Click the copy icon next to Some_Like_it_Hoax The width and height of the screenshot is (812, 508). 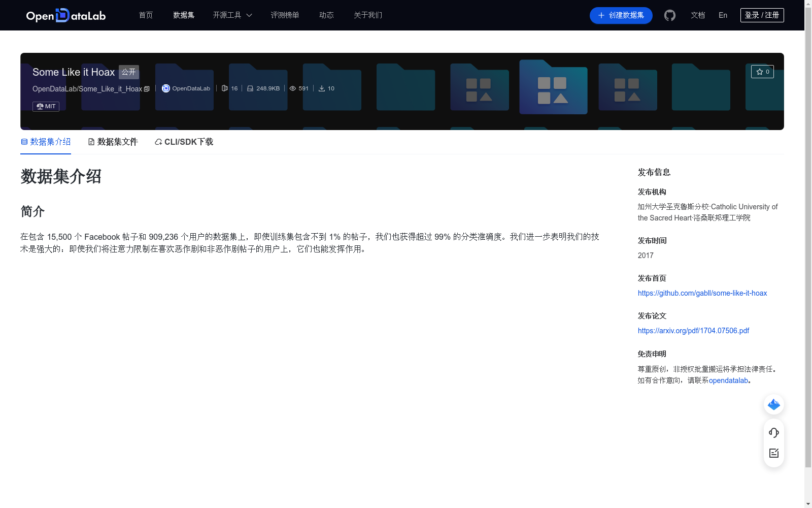tap(147, 89)
